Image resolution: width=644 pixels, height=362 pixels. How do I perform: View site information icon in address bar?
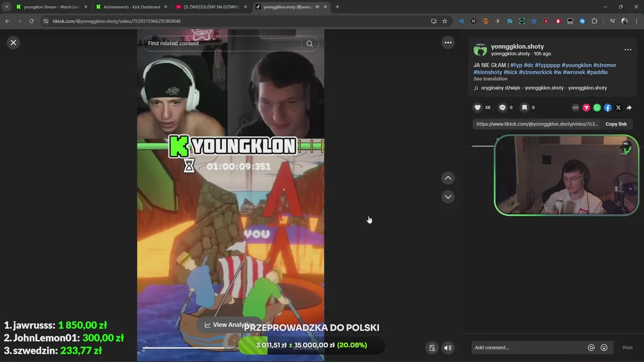point(46,21)
